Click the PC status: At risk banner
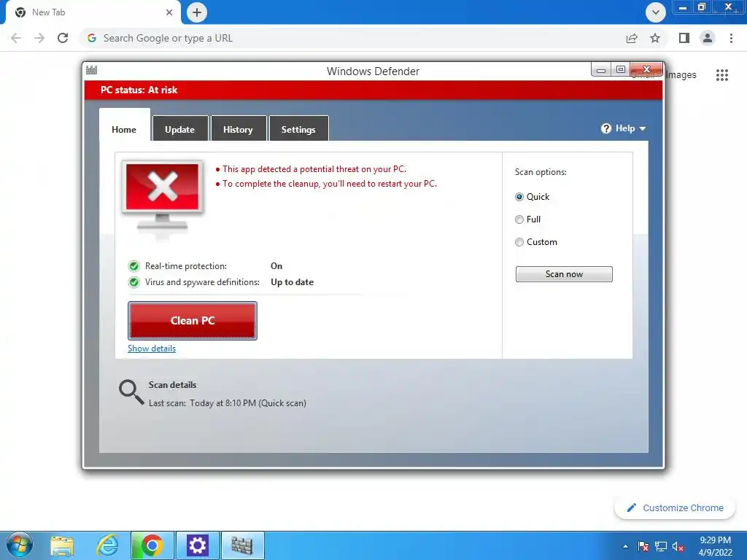 373,90
